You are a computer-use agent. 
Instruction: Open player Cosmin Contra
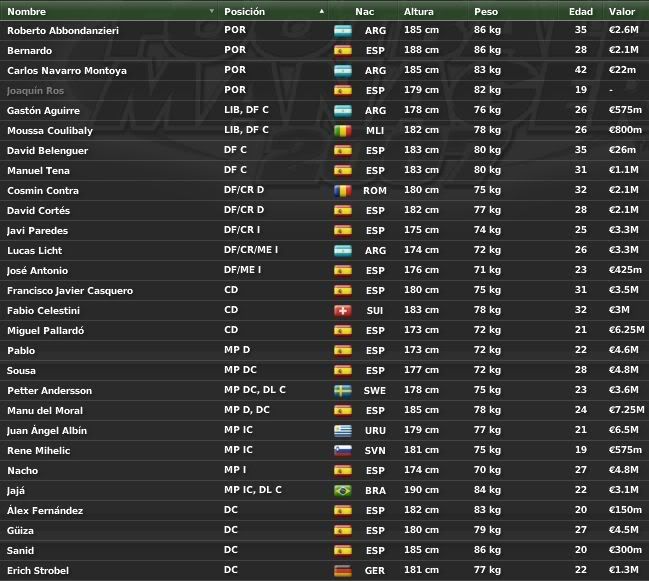43,191
